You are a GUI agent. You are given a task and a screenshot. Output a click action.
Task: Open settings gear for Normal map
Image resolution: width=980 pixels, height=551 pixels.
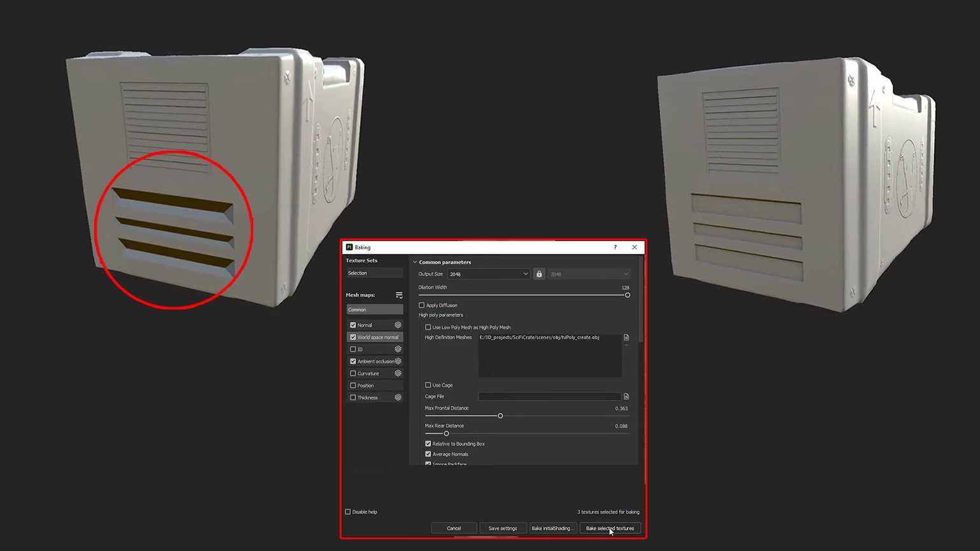coord(398,325)
